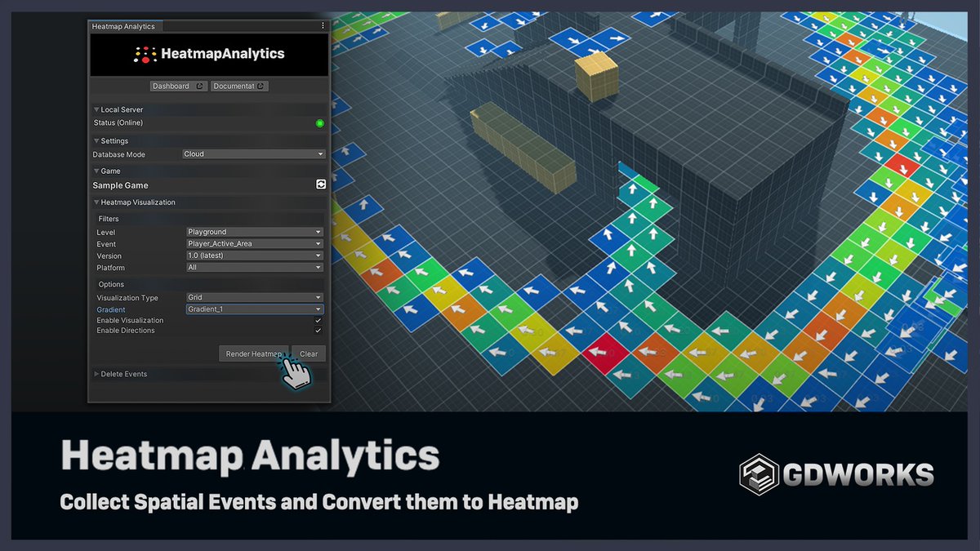The width and height of the screenshot is (980, 551).
Task: Click the large Heatmap Analytics banner title
Action: coord(250,456)
